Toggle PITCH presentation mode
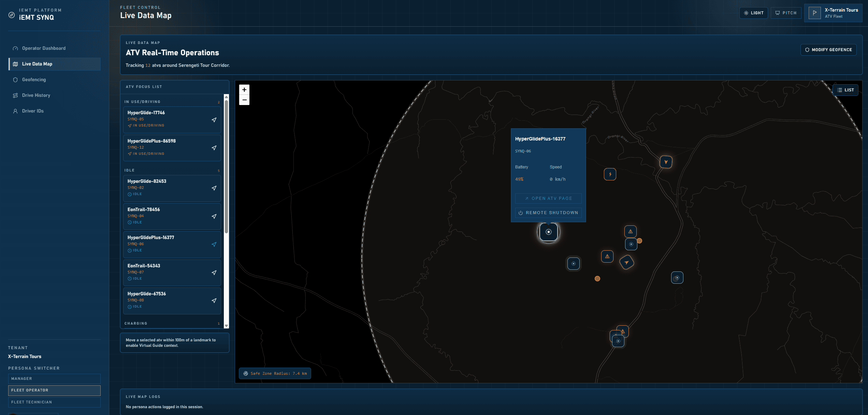Viewport: 868px width, 415px height. click(786, 13)
